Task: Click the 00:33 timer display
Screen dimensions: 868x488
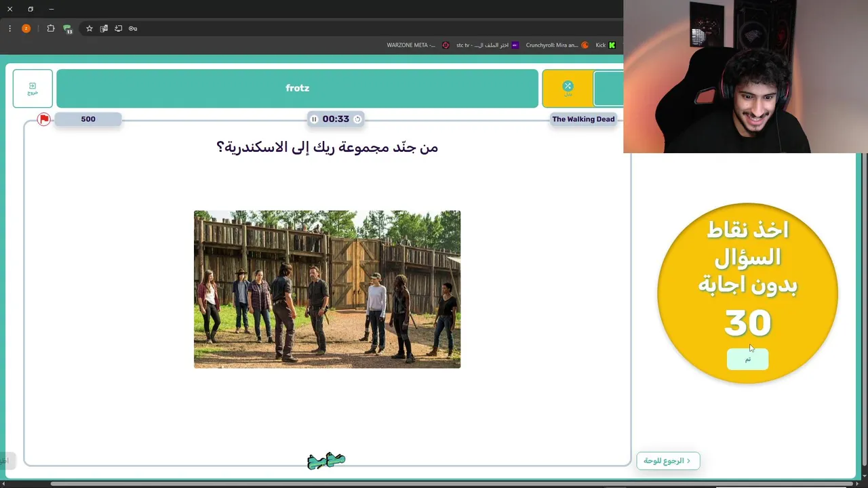Action: coord(336,119)
